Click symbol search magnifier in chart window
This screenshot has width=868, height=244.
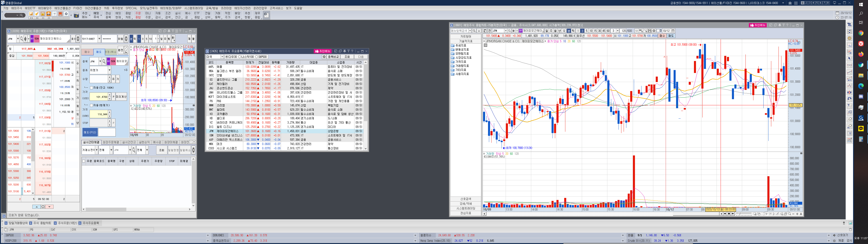[x=509, y=31]
